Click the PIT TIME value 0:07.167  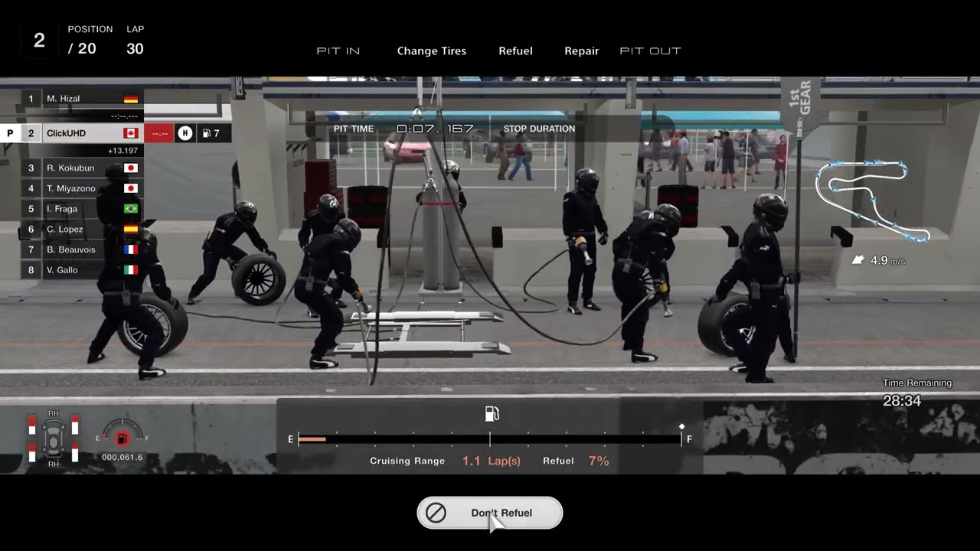click(435, 129)
